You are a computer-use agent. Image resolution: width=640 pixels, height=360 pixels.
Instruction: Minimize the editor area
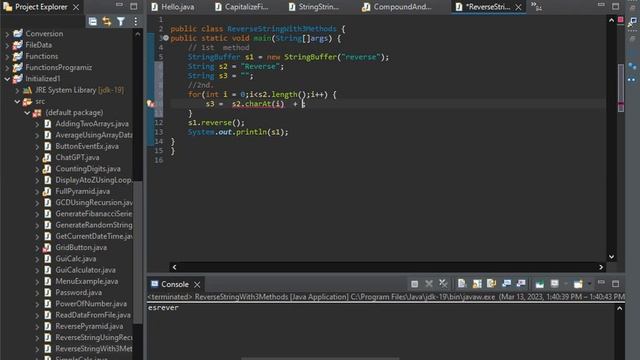pos(601,5)
